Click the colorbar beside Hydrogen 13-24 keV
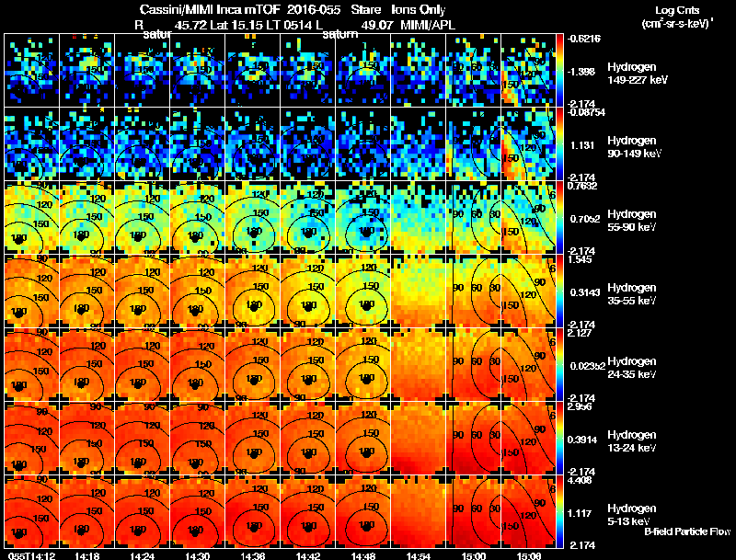Viewport: 736px width, 560px height. 559,438
